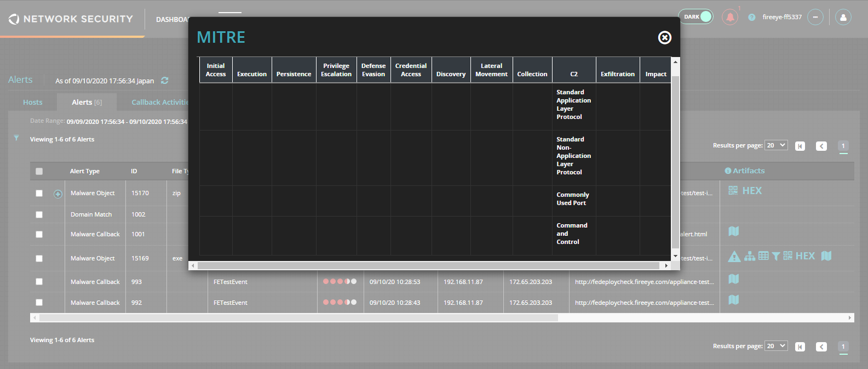Click the warning triangle artifact icon
This screenshot has height=369, width=868.
tap(734, 257)
